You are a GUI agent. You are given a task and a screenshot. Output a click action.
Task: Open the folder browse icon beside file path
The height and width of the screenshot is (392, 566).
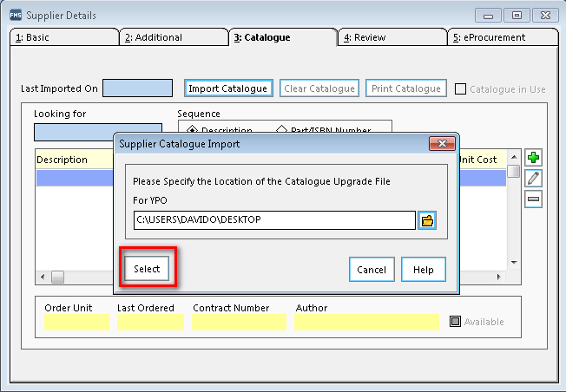[x=427, y=220]
